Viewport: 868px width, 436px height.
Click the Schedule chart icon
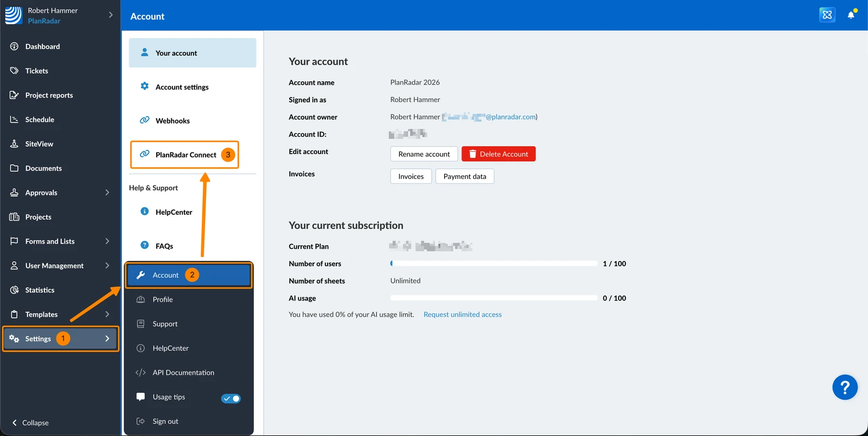coord(15,119)
